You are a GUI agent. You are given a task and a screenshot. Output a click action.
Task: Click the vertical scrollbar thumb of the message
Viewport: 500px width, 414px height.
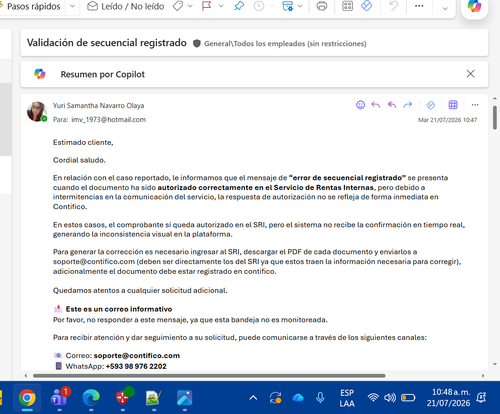pos(495,117)
